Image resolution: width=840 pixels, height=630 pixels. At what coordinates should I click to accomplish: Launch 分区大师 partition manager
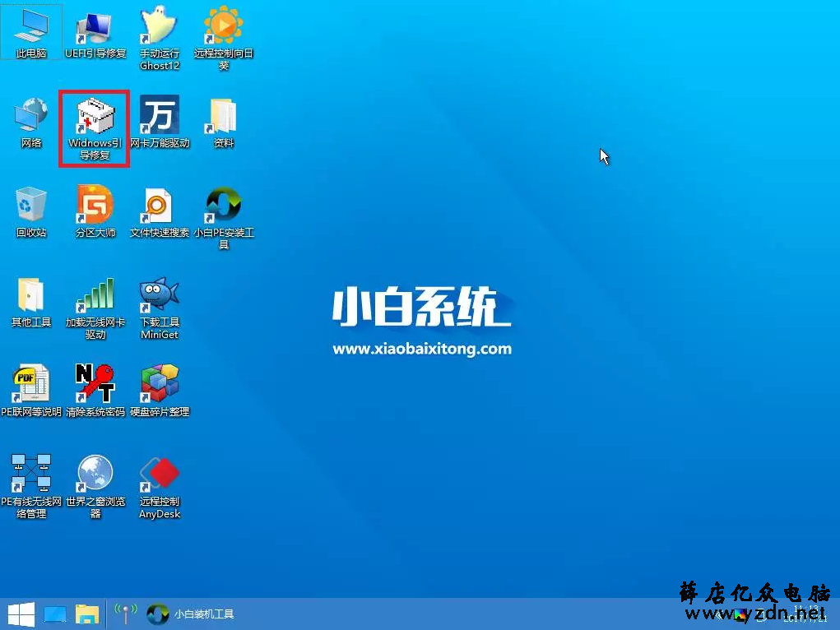click(95, 212)
